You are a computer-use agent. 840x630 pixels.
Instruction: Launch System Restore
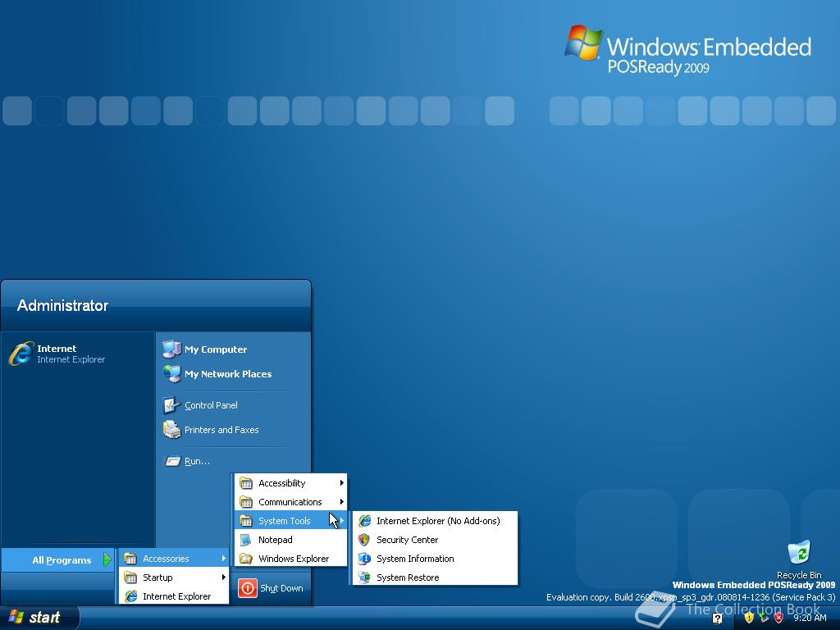pos(435,577)
